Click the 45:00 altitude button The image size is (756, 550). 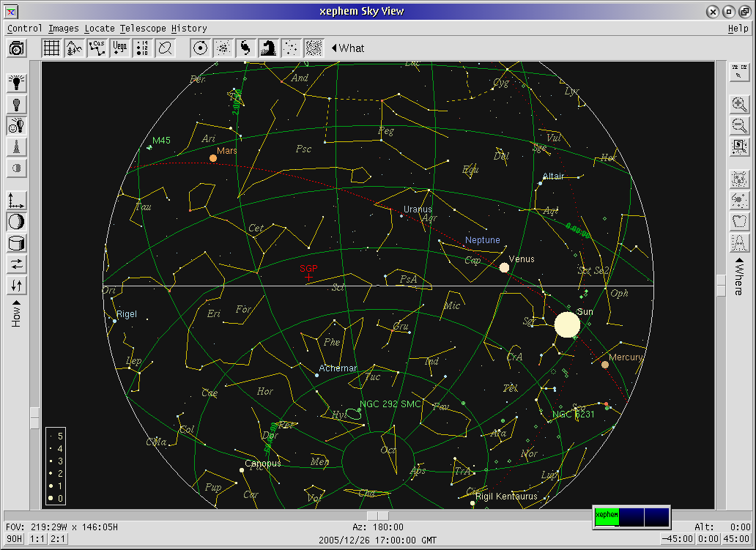[x=735, y=539]
